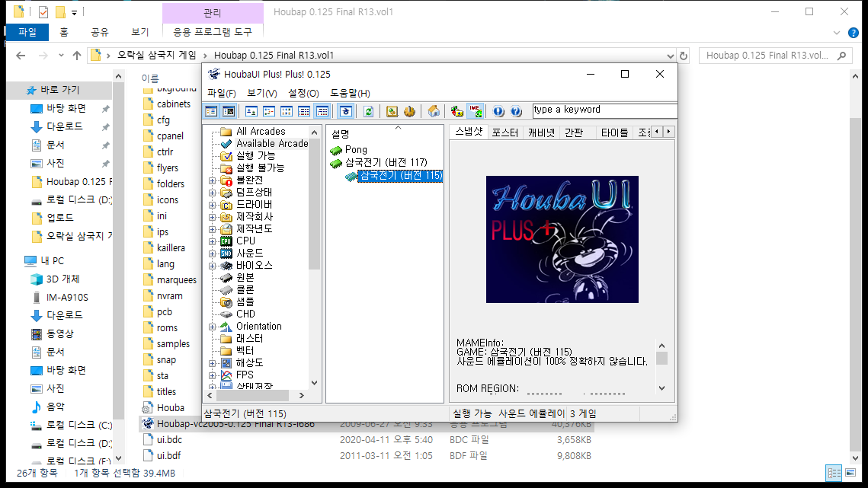The height and width of the screenshot is (488, 868).
Task: Expand the 제작년도 tree node
Action: tap(212, 229)
